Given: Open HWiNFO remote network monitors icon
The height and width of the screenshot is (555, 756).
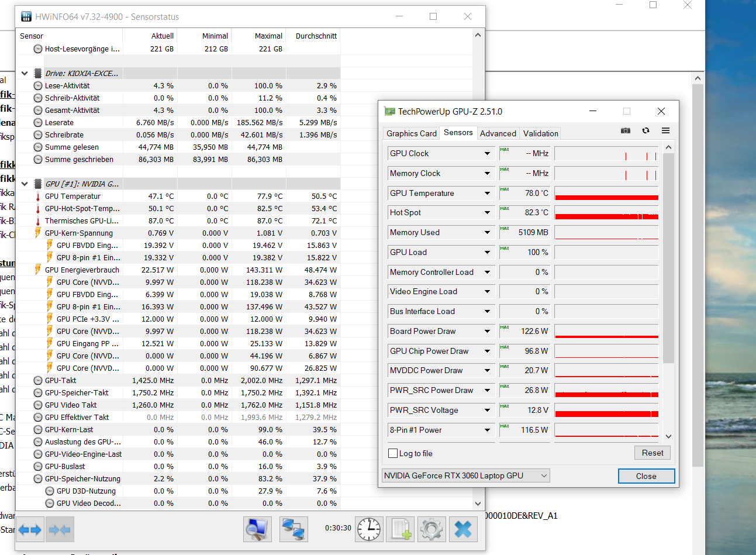Looking at the screenshot, I should pos(294,530).
